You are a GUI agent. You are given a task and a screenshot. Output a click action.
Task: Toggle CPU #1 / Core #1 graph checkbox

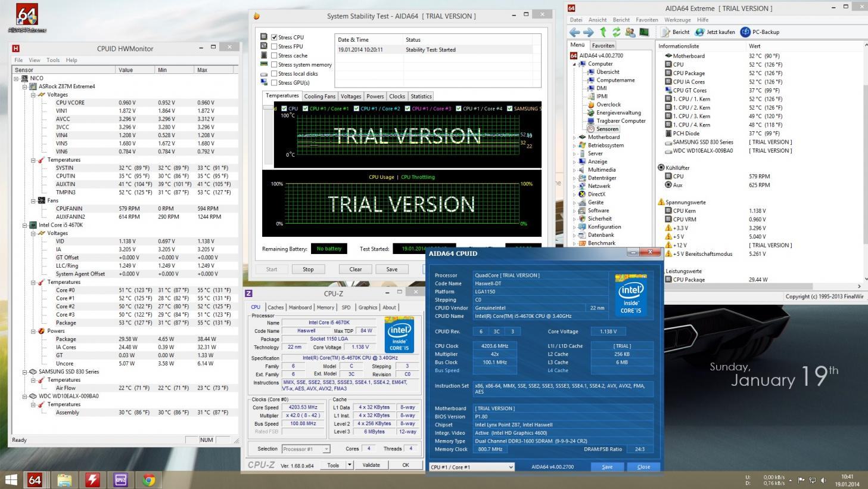click(x=305, y=109)
